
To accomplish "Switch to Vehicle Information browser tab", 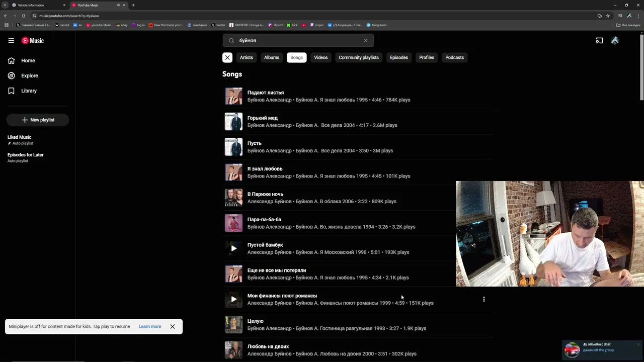I will pos(39,5).
